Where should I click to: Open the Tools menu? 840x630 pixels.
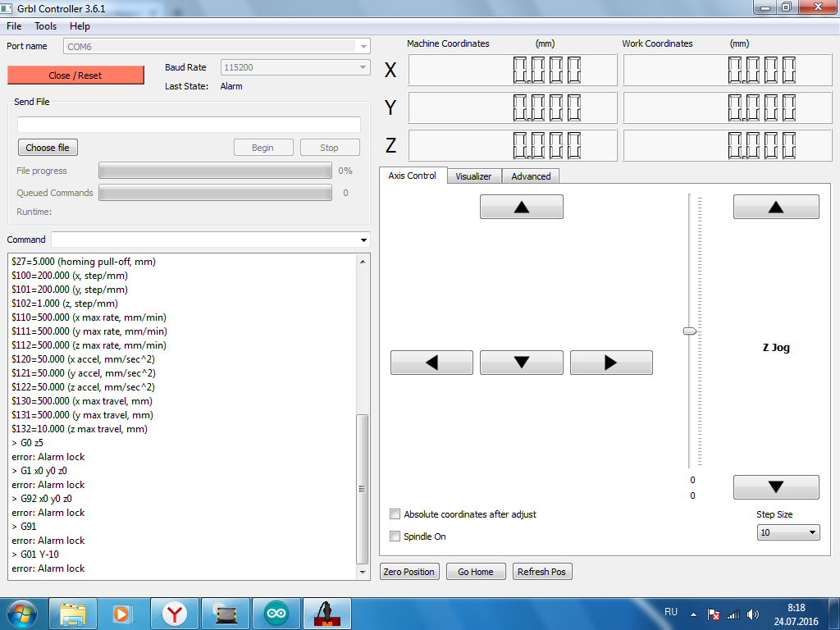click(x=46, y=26)
